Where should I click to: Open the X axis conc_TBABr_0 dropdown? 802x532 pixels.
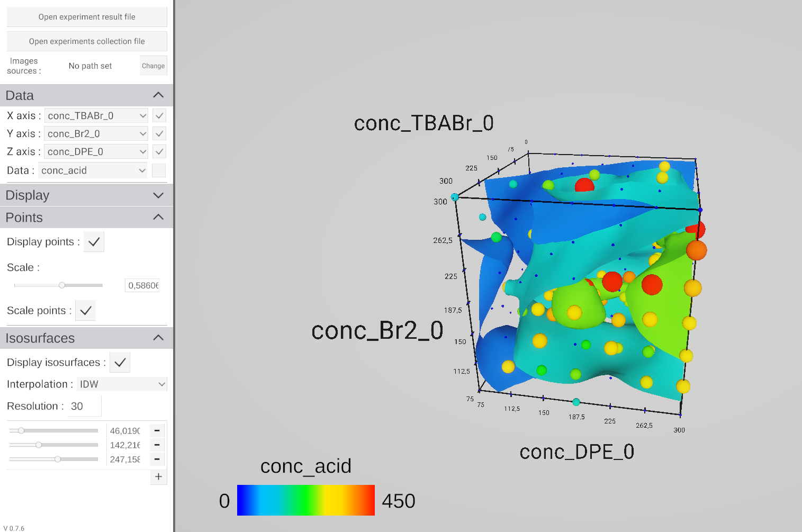pyautogui.click(x=96, y=116)
